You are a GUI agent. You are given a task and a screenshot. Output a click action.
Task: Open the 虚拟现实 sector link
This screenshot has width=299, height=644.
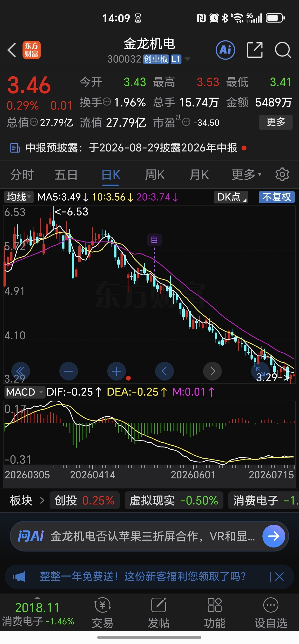(x=174, y=500)
